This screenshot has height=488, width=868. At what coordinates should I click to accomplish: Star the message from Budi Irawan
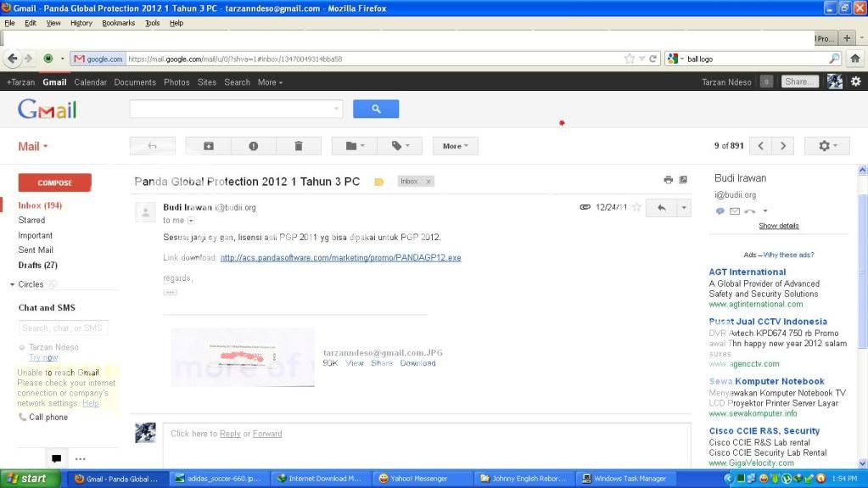pos(636,207)
